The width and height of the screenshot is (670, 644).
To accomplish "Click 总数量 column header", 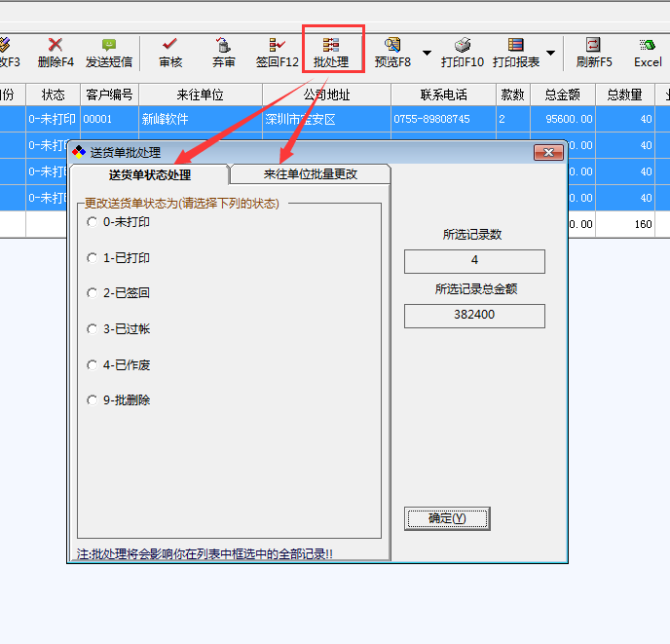I will click(x=625, y=95).
